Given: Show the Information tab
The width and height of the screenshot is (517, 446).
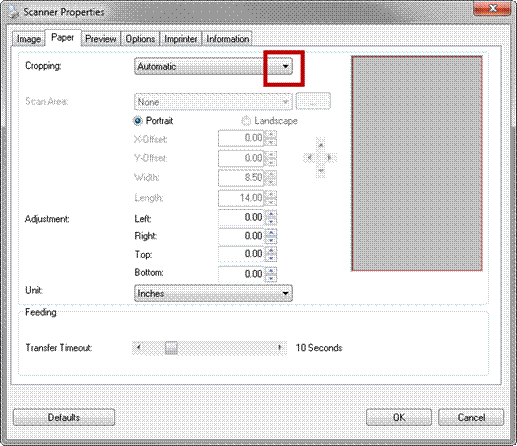Looking at the screenshot, I should pos(227,39).
